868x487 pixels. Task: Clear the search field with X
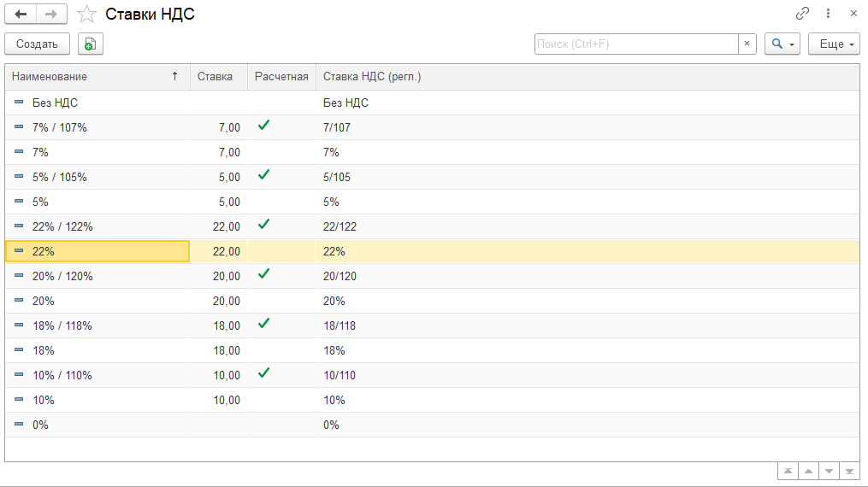click(x=747, y=44)
